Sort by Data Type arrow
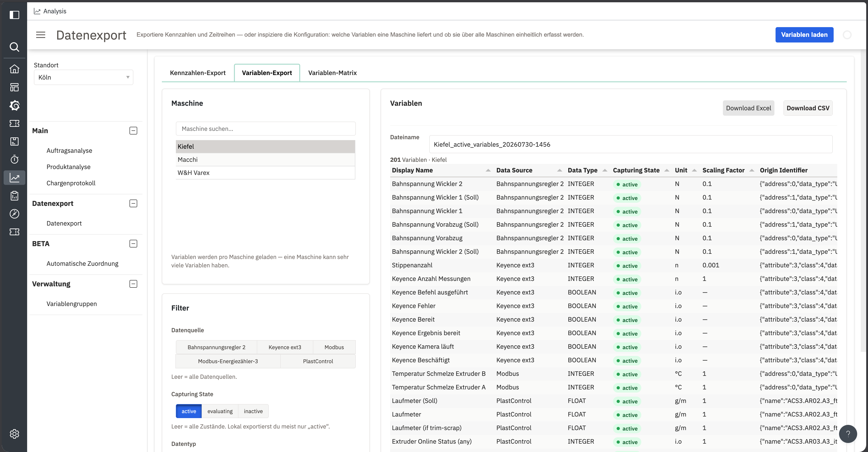Screen dimensions: 868x452 coord(605,170)
